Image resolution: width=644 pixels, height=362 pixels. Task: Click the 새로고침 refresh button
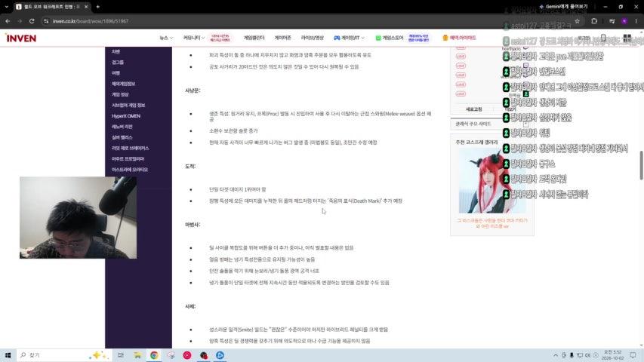pyautogui.click(x=473, y=109)
